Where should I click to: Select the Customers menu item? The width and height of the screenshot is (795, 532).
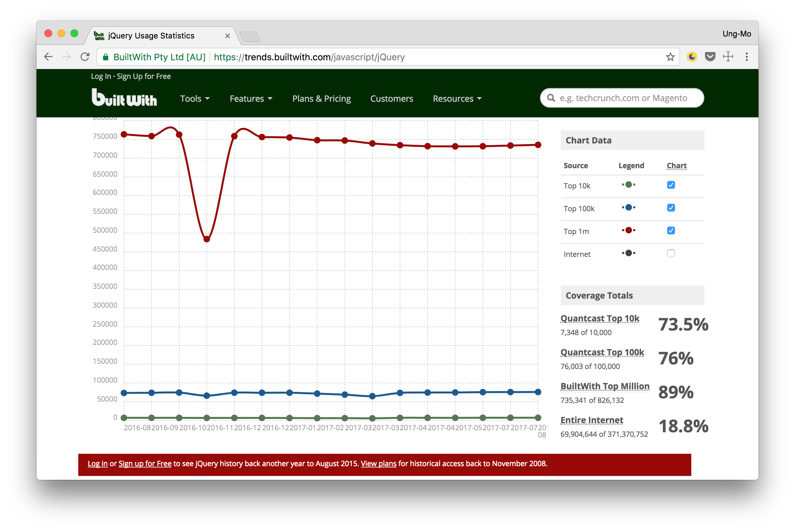390,98
